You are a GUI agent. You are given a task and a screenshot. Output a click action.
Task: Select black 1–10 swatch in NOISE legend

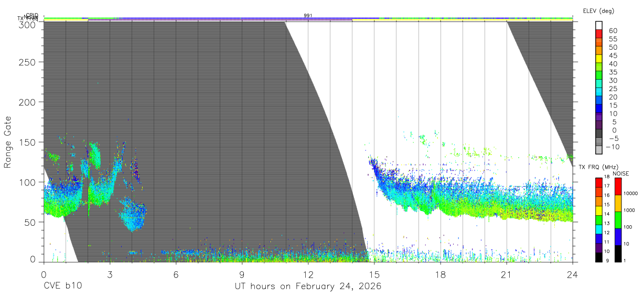[x=617, y=254]
